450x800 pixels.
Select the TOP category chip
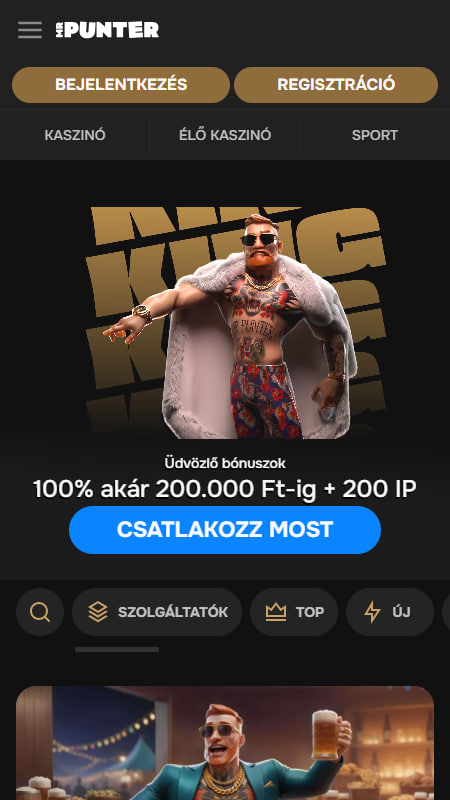point(294,612)
